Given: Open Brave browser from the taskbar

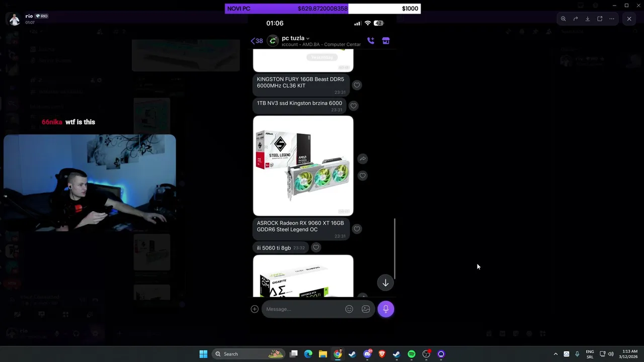Looking at the screenshot, I should pyautogui.click(x=382, y=354).
